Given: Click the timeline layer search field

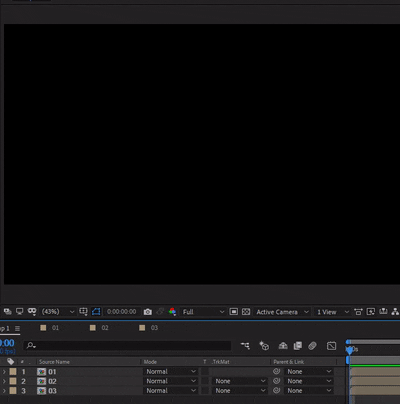Looking at the screenshot, I should click(127, 345).
